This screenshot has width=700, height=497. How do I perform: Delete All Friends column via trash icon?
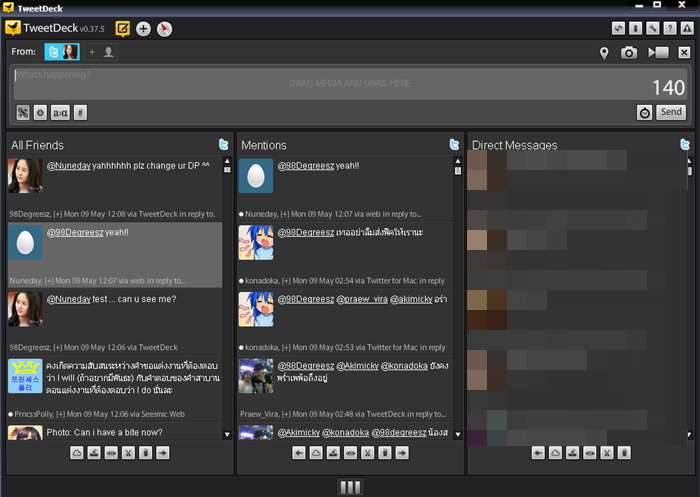[x=146, y=453]
